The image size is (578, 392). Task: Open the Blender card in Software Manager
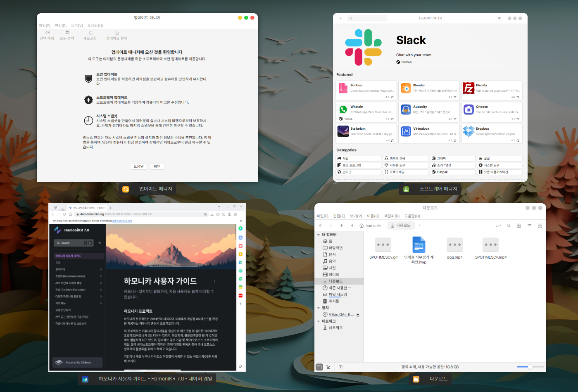[x=429, y=91]
